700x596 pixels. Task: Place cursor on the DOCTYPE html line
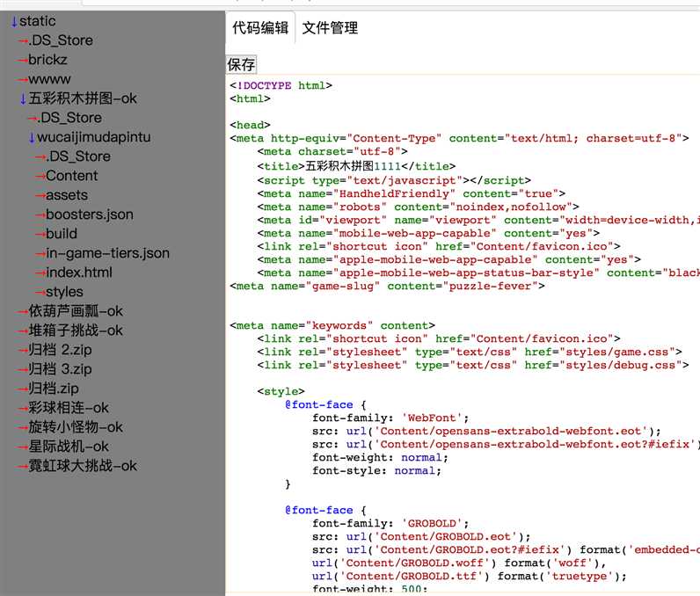tap(281, 85)
